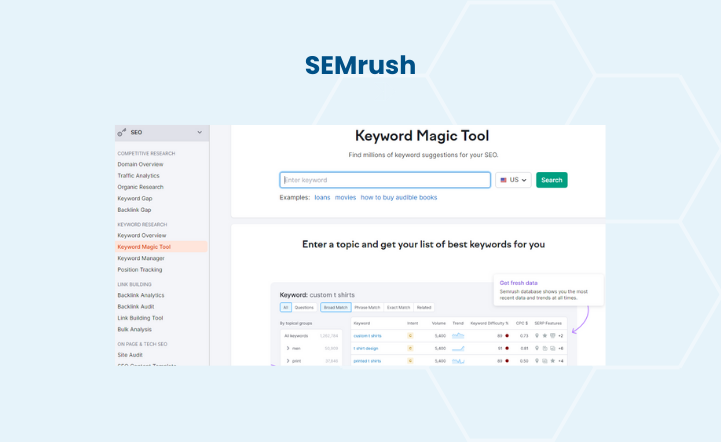Screen dimensions: 721x442
Task: Click location pin SERP icon, custom t shirts row
Action: 537,336
